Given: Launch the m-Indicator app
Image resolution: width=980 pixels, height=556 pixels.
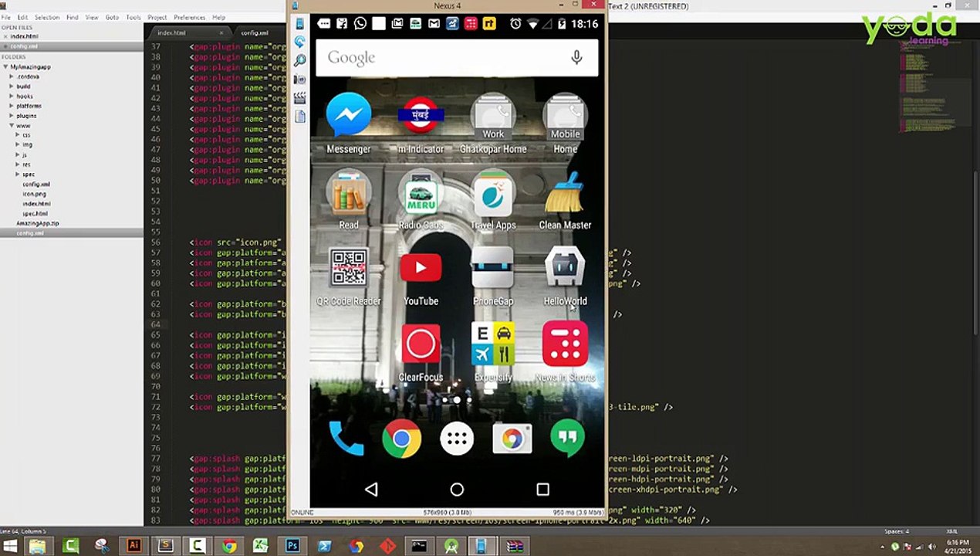Looking at the screenshot, I should pos(421,117).
